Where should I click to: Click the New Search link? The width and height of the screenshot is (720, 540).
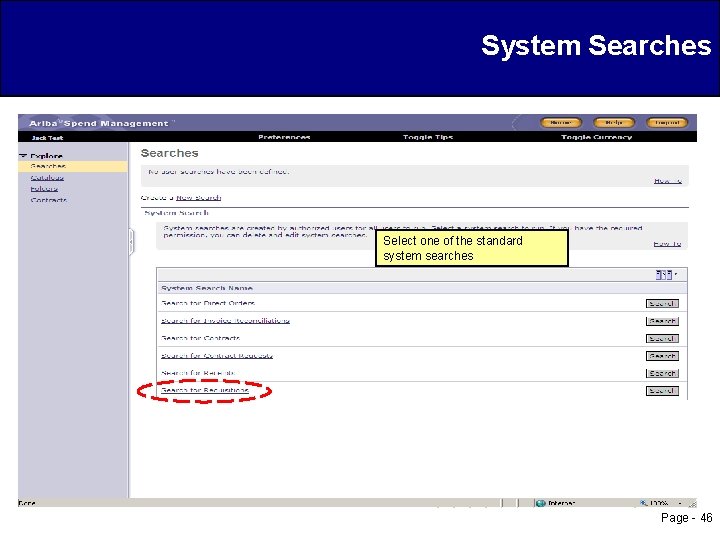click(x=198, y=198)
